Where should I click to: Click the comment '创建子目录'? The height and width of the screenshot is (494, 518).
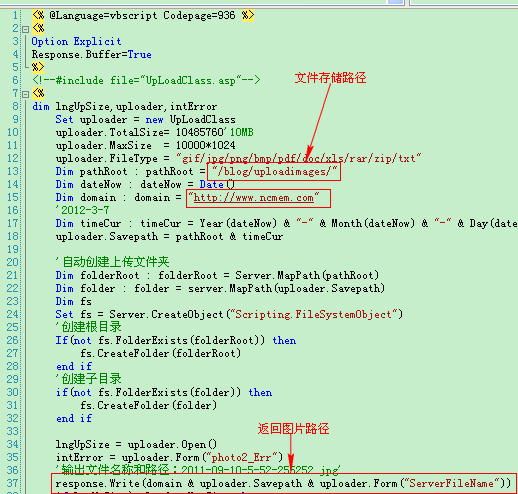tap(89, 379)
